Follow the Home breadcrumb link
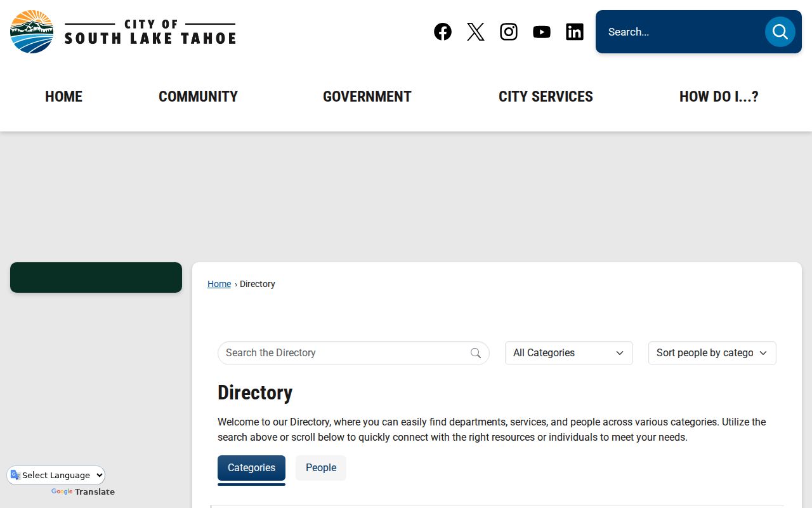 click(x=219, y=284)
